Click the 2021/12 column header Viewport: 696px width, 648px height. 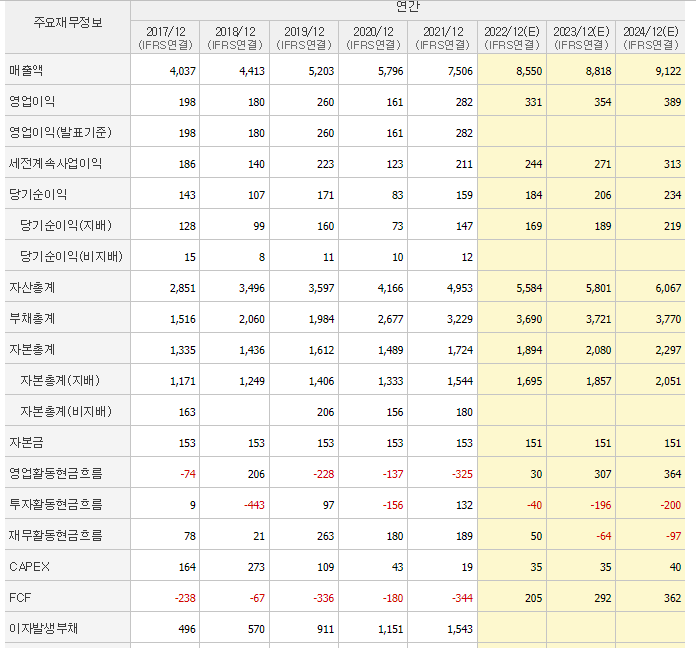point(443,38)
